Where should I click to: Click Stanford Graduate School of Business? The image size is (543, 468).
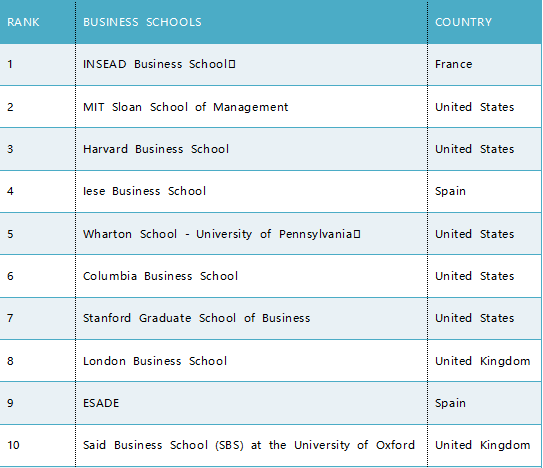tap(196, 318)
